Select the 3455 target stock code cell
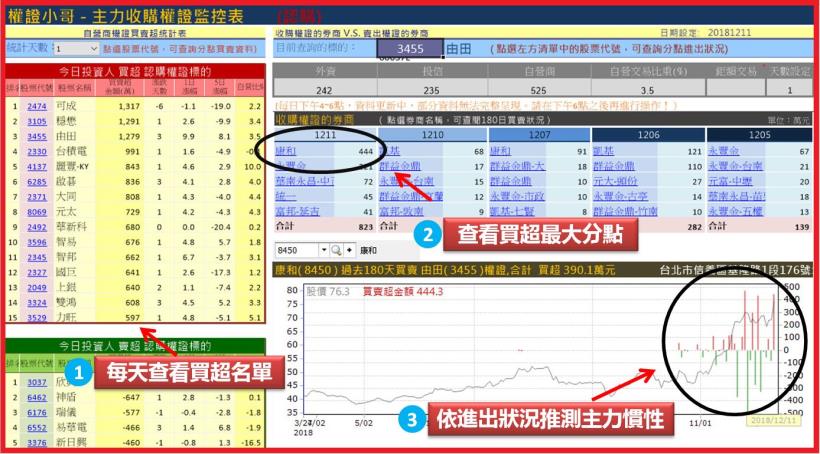Viewport: 820px width, 454px height. [x=410, y=49]
